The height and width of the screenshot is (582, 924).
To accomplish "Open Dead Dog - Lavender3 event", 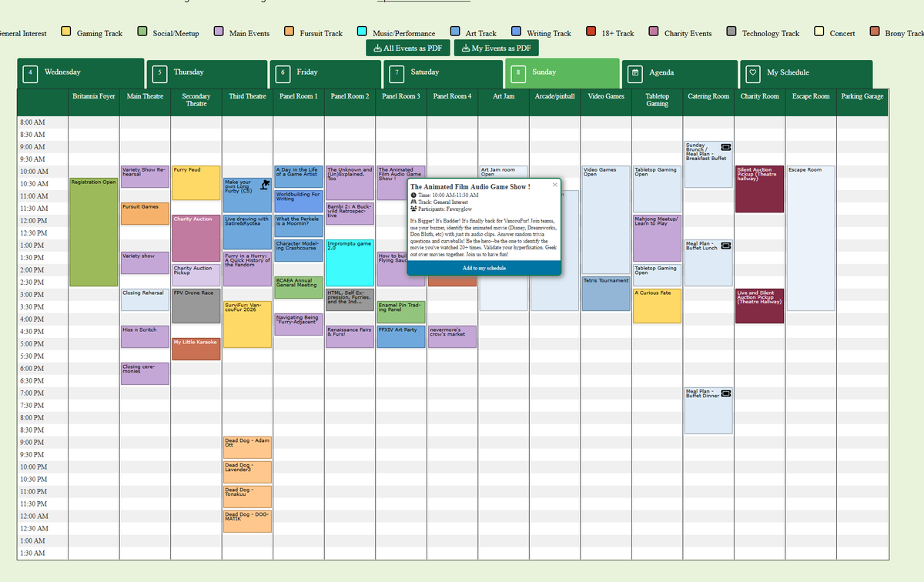I will click(247, 472).
